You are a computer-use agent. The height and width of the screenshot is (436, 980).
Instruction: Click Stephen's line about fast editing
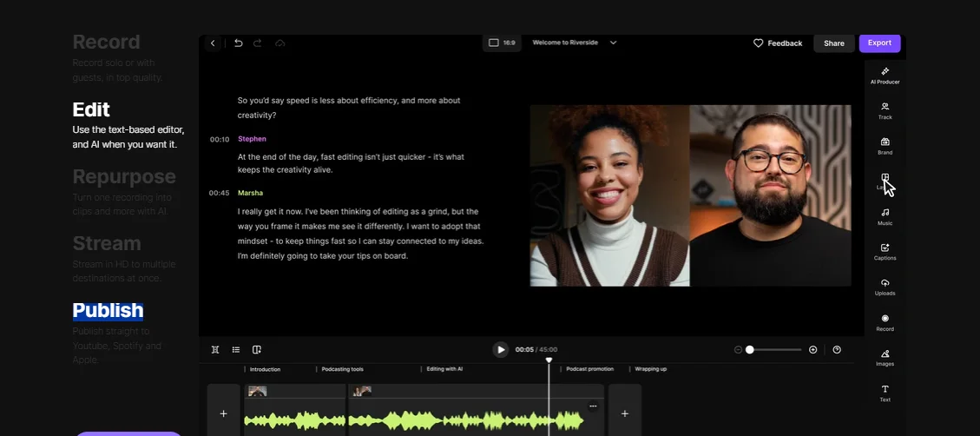351,163
